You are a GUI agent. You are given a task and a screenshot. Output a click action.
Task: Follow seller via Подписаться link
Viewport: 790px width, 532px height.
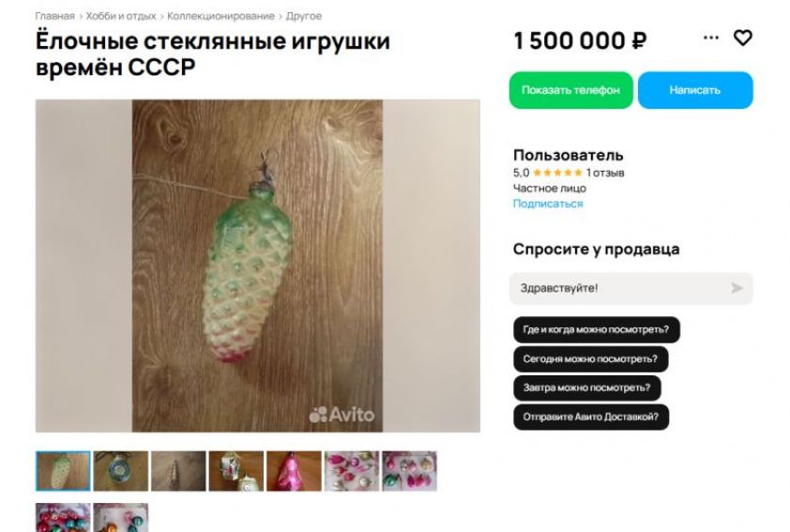tap(548, 204)
